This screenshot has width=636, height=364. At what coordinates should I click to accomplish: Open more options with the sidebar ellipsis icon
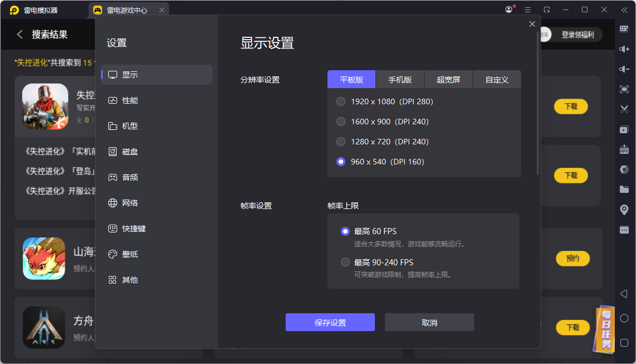coord(624,229)
